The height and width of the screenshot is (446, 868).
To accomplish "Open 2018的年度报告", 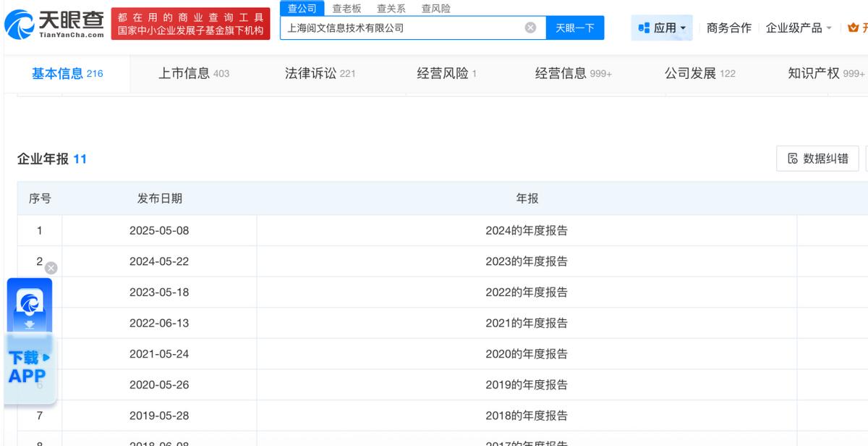I will point(527,416).
